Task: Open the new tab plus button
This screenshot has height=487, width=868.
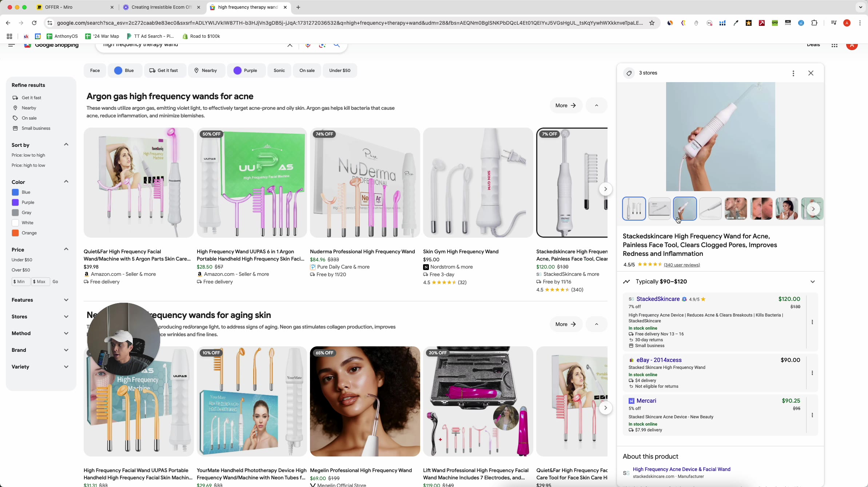Action: pyautogui.click(x=298, y=7)
